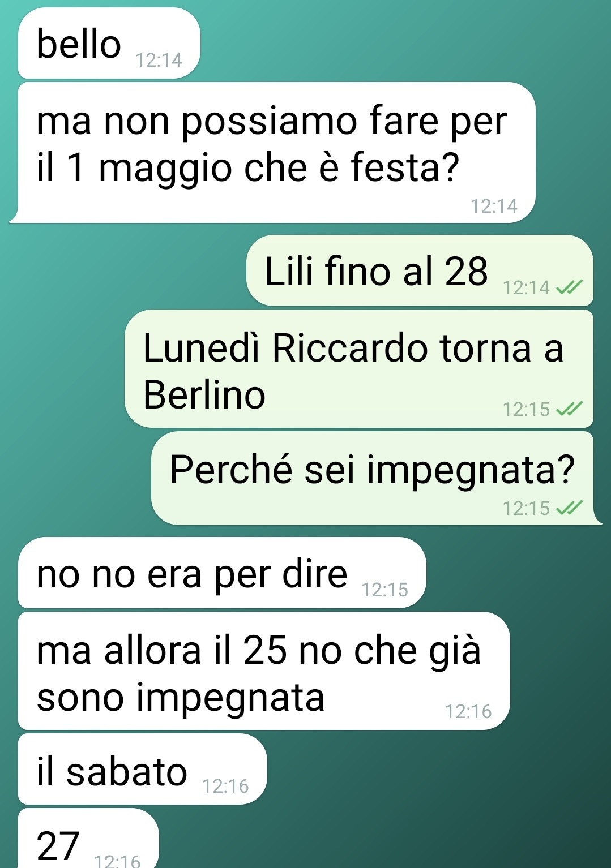The height and width of the screenshot is (868, 611).
Task: Tap the '27' message bubble
Action: point(89,839)
